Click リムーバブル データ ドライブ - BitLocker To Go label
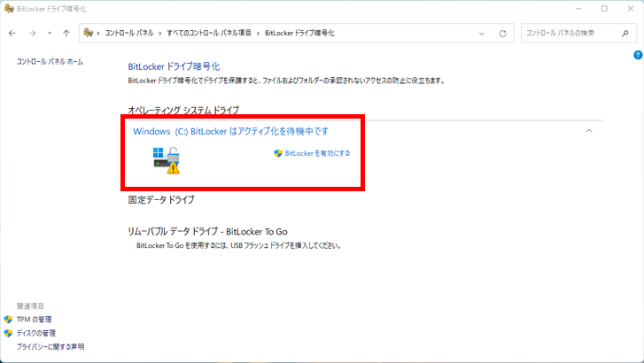 207,232
